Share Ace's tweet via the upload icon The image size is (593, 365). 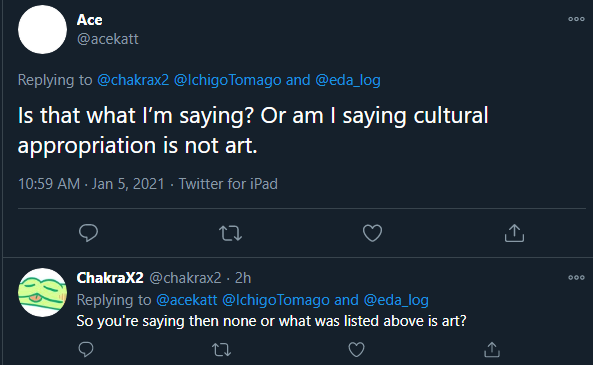(514, 233)
